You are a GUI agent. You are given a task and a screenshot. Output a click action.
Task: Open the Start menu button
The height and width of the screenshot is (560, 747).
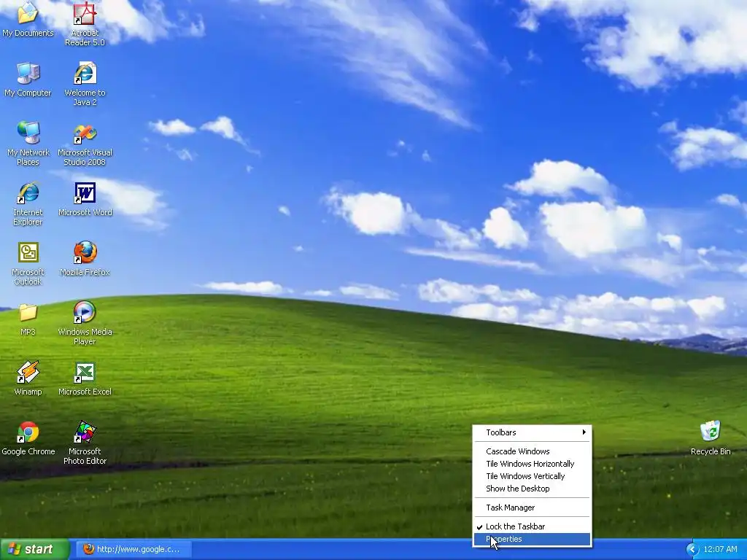tap(35, 549)
